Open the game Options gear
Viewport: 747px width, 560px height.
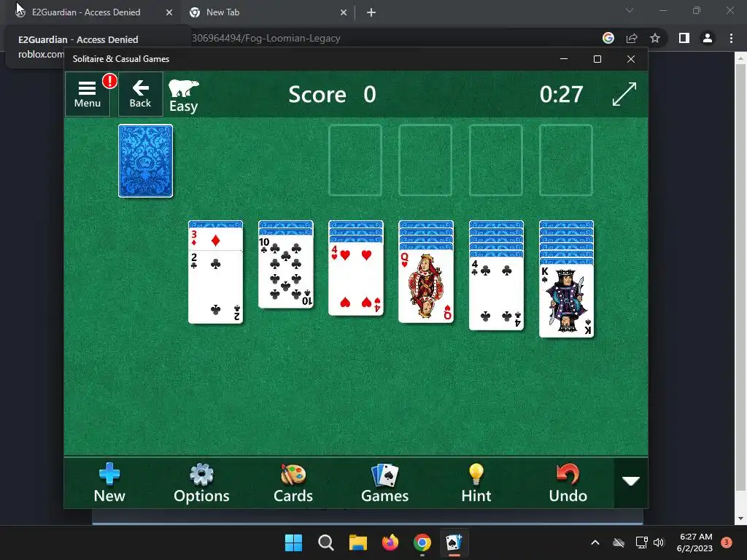[201, 483]
